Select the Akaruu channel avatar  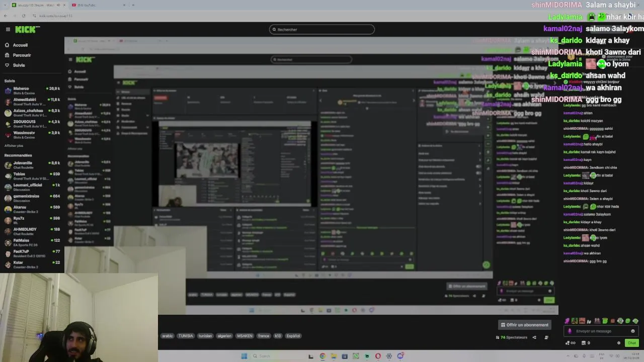[8, 209]
